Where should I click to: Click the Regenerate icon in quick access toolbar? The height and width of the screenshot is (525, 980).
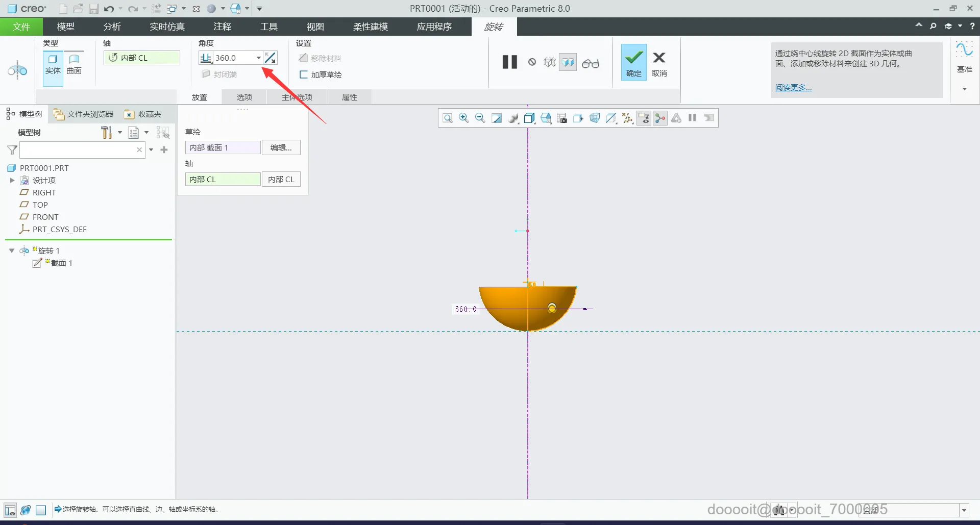pyautogui.click(x=157, y=9)
